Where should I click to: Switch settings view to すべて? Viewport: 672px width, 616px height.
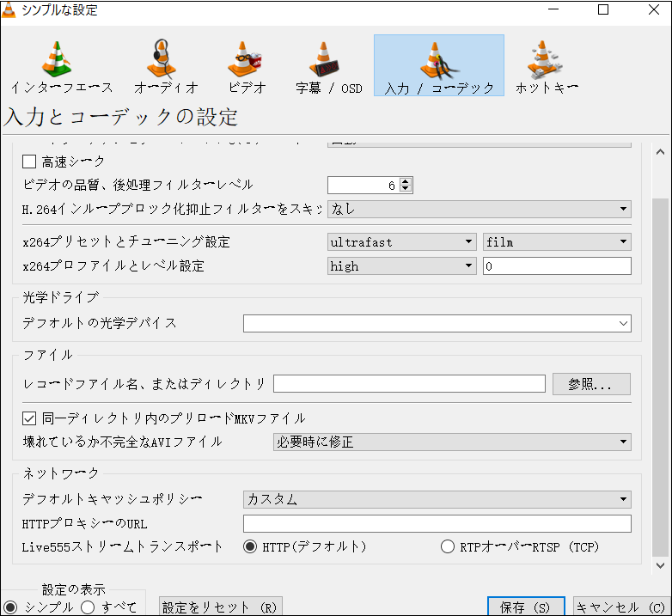coord(88,607)
